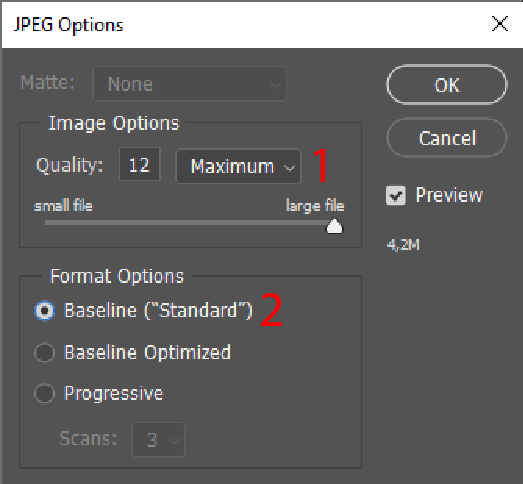
Task: Click the Quality value input field
Action: (x=140, y=164)
